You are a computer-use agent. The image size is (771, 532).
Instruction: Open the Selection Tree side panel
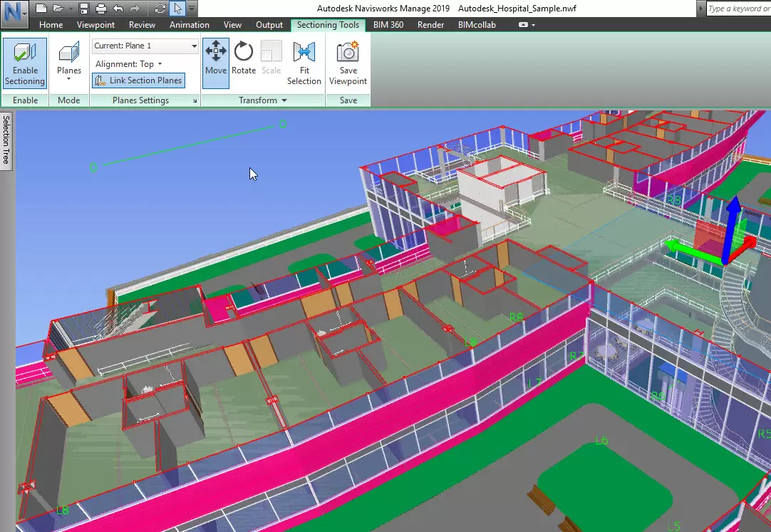pyautogui.click(x=6, y=140)
